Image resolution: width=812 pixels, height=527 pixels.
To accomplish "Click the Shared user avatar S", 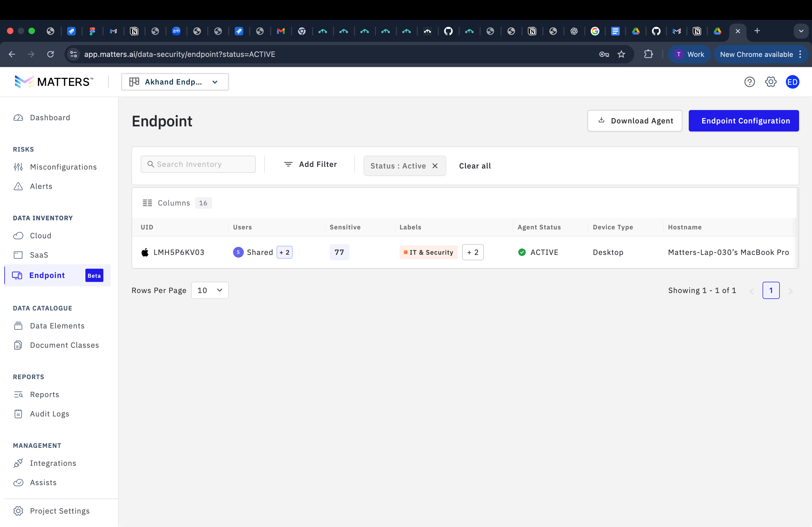I will (x=238, y=252).
